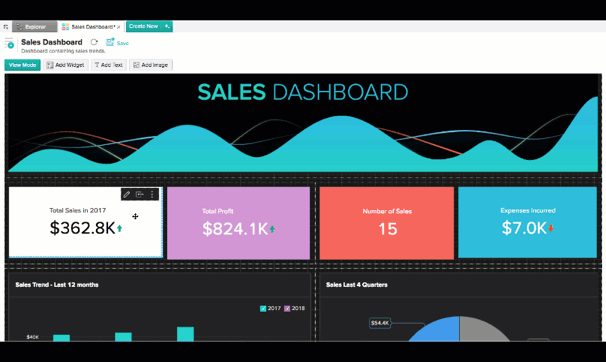Click the Add Text button
Viewport: 606px width, 362px height.
[x=109, y=65]
